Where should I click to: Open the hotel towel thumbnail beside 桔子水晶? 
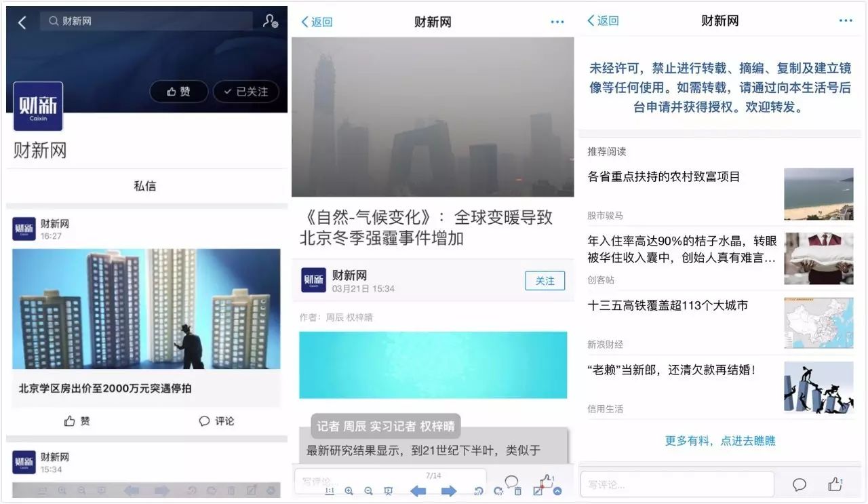pos(818,258)
